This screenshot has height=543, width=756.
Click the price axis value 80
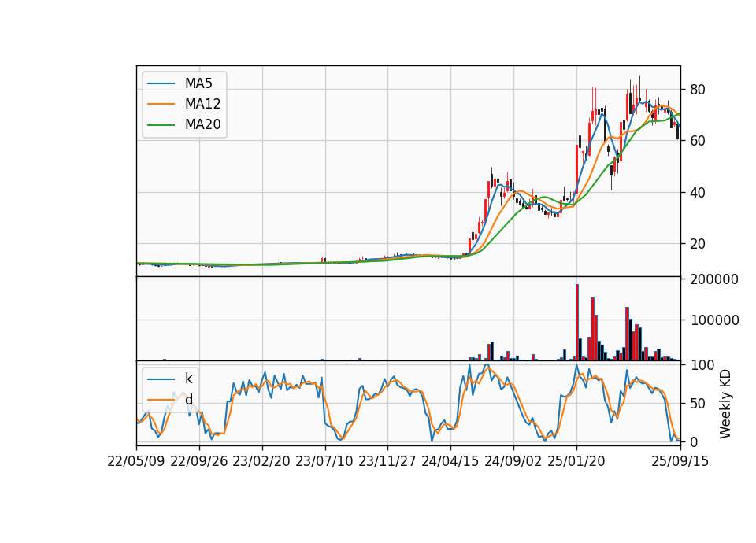[698, 90]
